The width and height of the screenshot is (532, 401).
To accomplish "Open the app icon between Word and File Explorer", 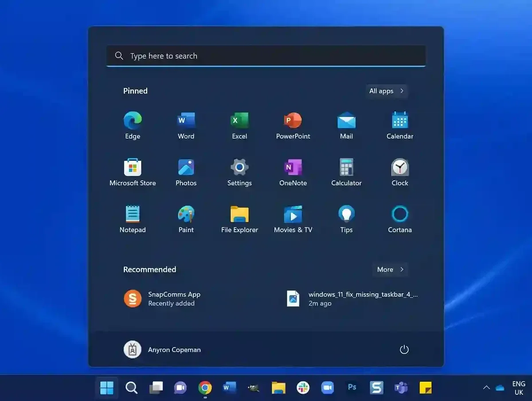I will pos(254,388).
